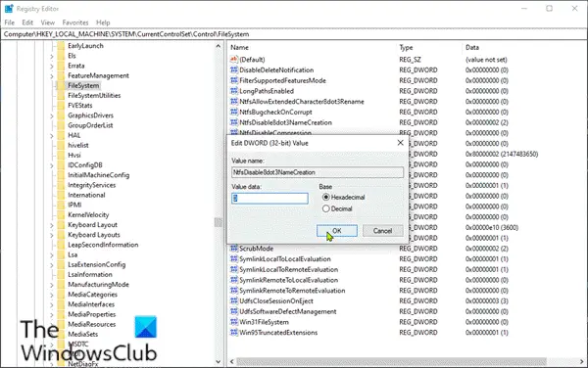588x368 pixels.
Task: Click the NtfsBugcheckOnCorrupt value icon
Action: (234, 112)
